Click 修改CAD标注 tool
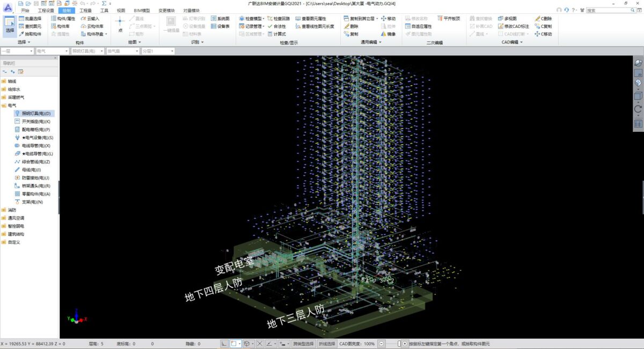The height and width of the screenshot is (349, 644). [513, 26]
